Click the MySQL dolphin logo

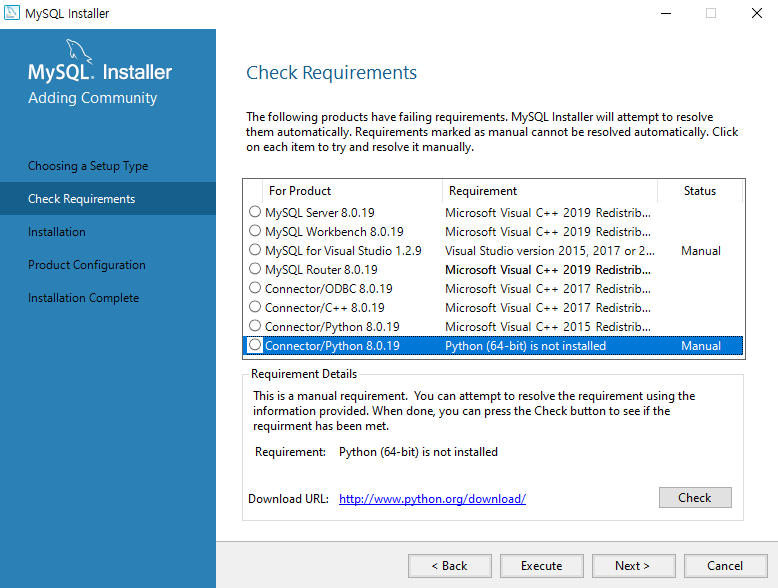point(79,51)
